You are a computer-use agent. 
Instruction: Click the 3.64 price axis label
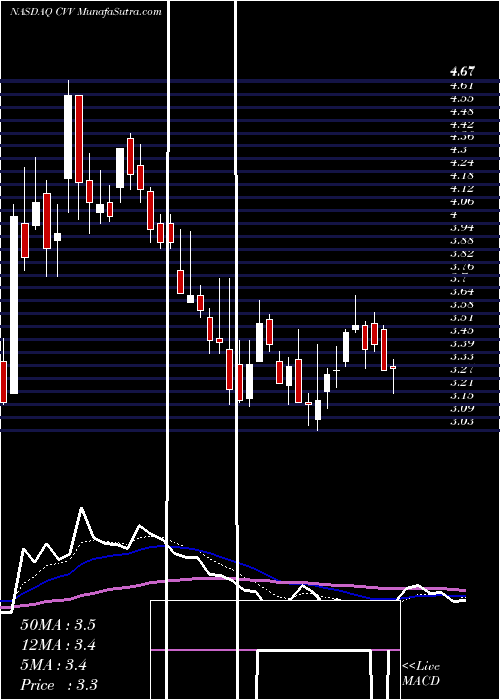pos(462,292)
